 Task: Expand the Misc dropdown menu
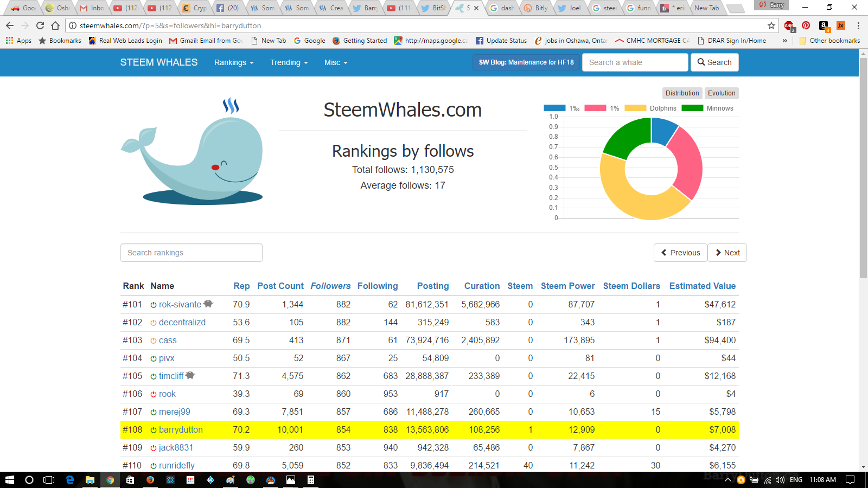tap(336, 62)
